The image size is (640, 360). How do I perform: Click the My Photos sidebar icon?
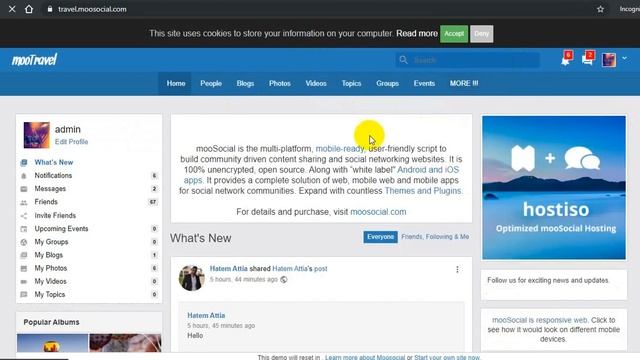(24, 268)
